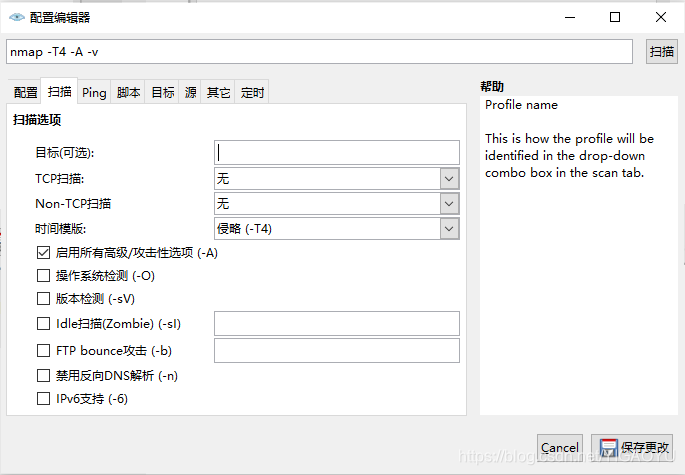Click the 时间模版 combo showing 侵略 (-T4)
685x475 pixels.
click(x=336, y=229)
